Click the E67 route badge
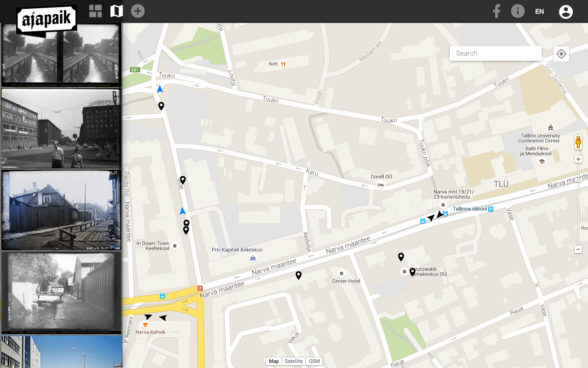The image size is (588, 368). [x=135, y=70]
